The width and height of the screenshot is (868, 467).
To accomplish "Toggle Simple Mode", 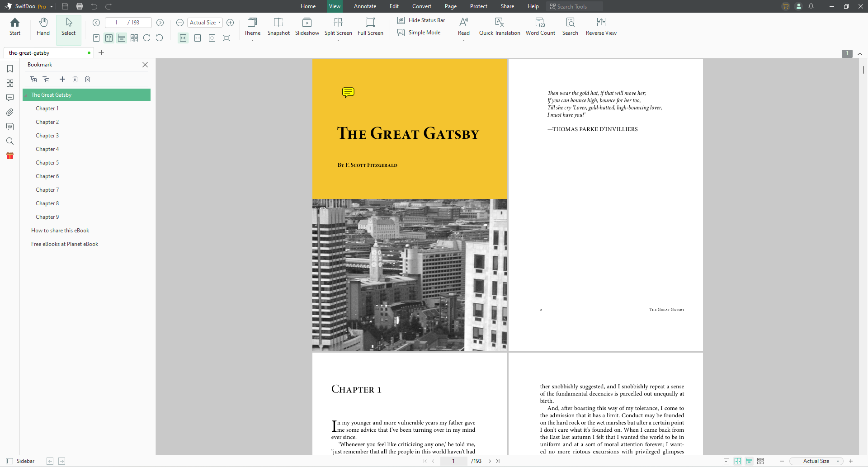I will 419,33.
